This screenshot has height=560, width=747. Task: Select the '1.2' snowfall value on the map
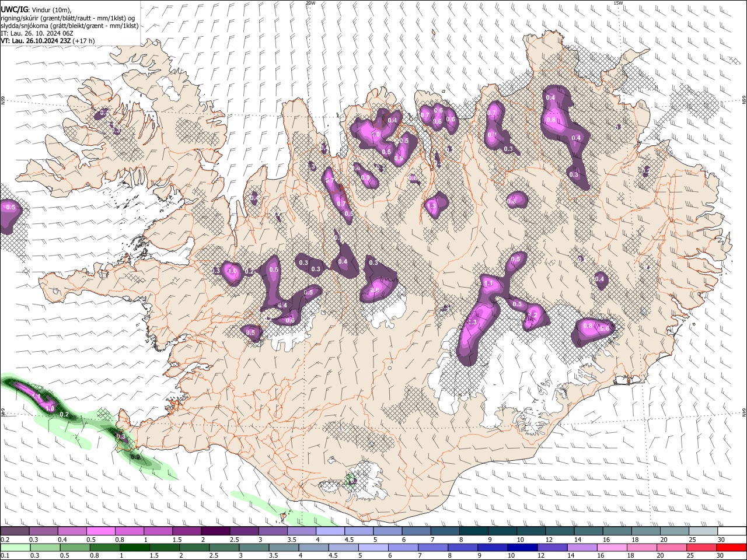pos(532,315)
